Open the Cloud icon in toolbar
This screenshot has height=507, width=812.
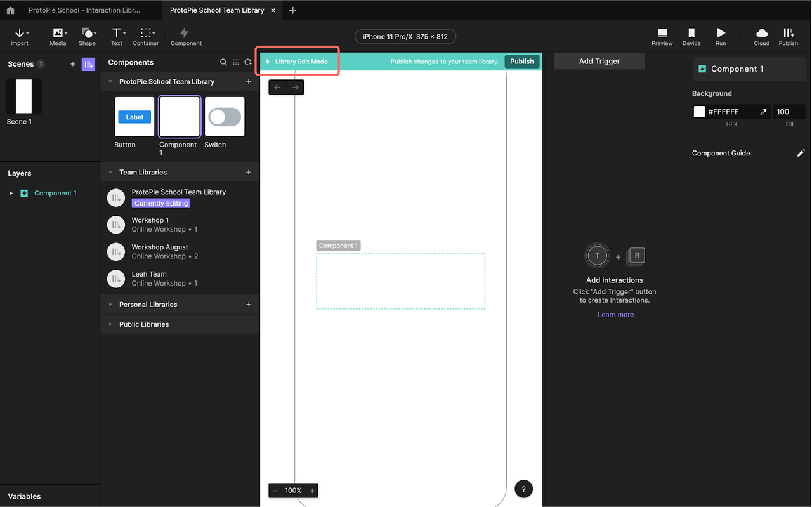pos(761,37)
